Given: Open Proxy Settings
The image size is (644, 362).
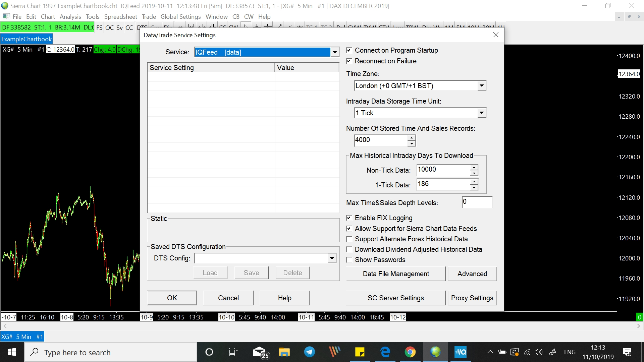Looking at the screenshot, I should coord(472,298).
